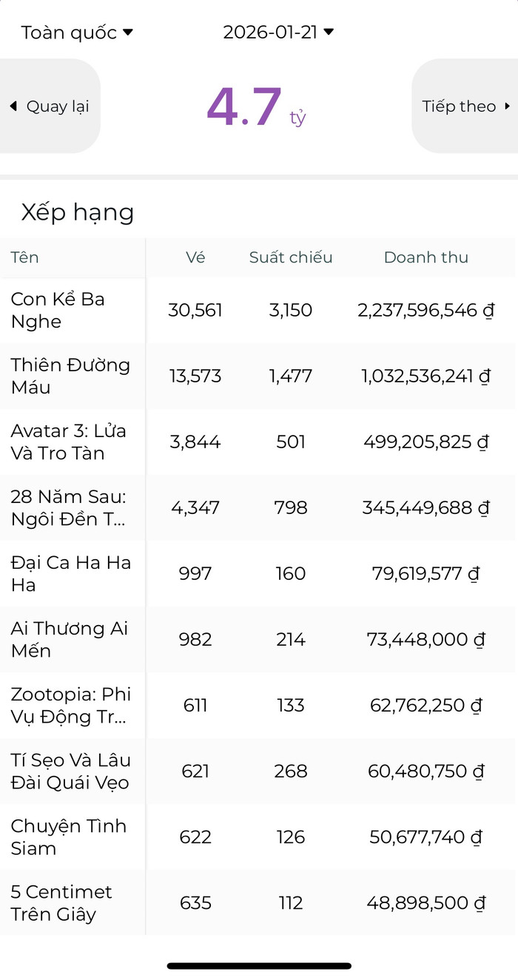518x980 pixels.
Task: Open Tí Sẹo Và Lâu Đài Quái Vẹo
Action: (70, 771)
